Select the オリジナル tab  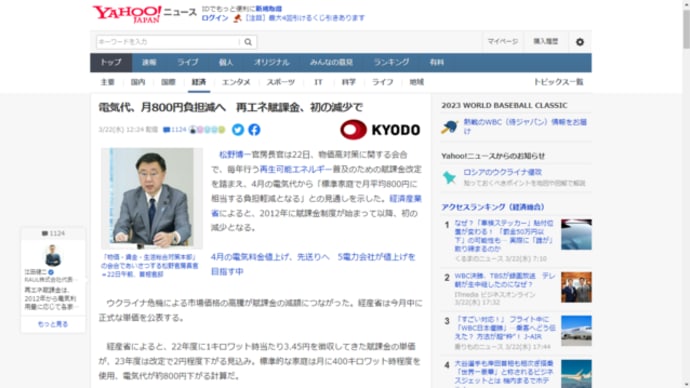point(271,62)
